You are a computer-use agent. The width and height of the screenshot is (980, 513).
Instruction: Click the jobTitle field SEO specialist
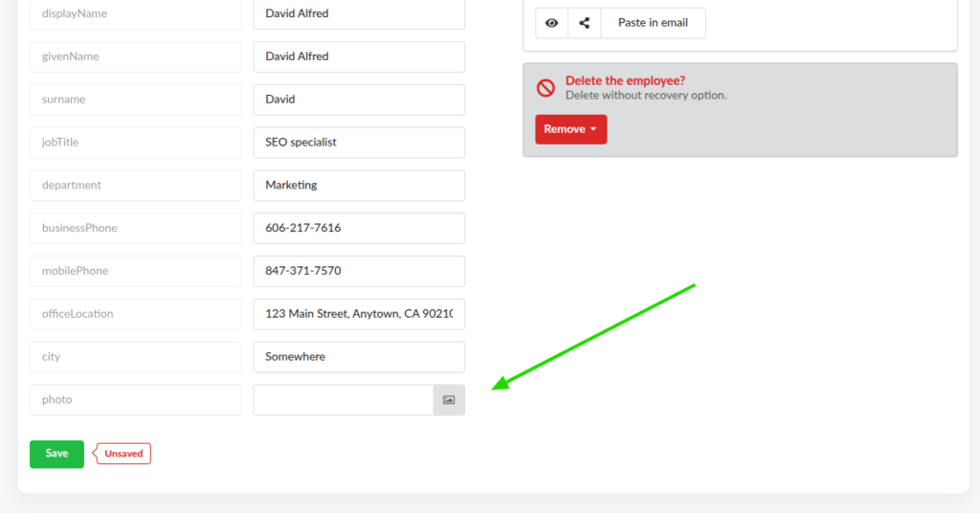[x=359, y=143]
